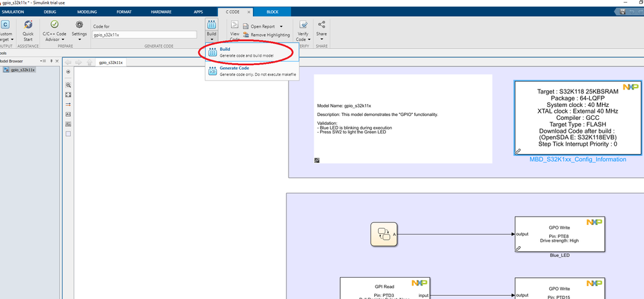The height and width of the screenshot is (299, 644).
Task: Click the Build toolbar icon
Action: pos(212,24)
